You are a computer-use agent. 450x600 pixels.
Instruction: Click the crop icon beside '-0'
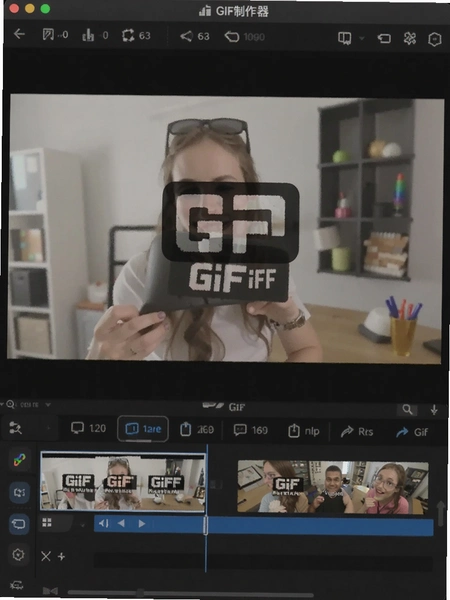tap(48, 35)
